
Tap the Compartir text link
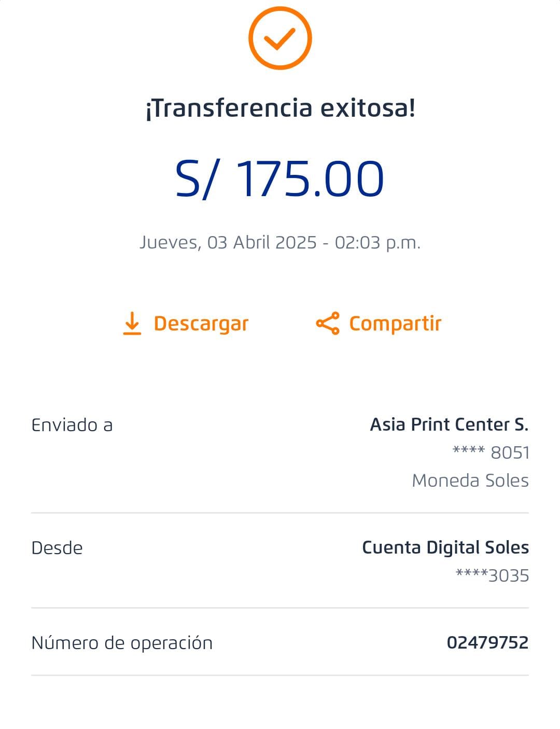coord(395,323)
